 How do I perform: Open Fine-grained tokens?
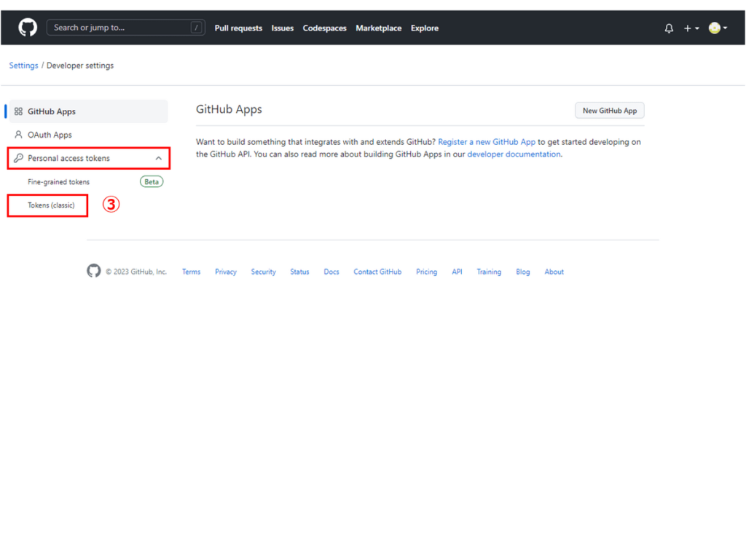[58, 181]
